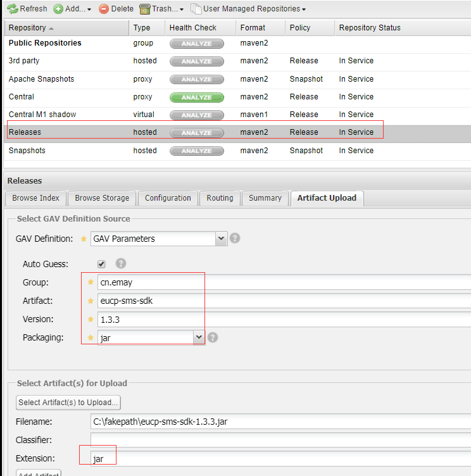Click the Refresh icon in toolbar
This screenshot has height=476, width=471.
[x=12, y=9]
